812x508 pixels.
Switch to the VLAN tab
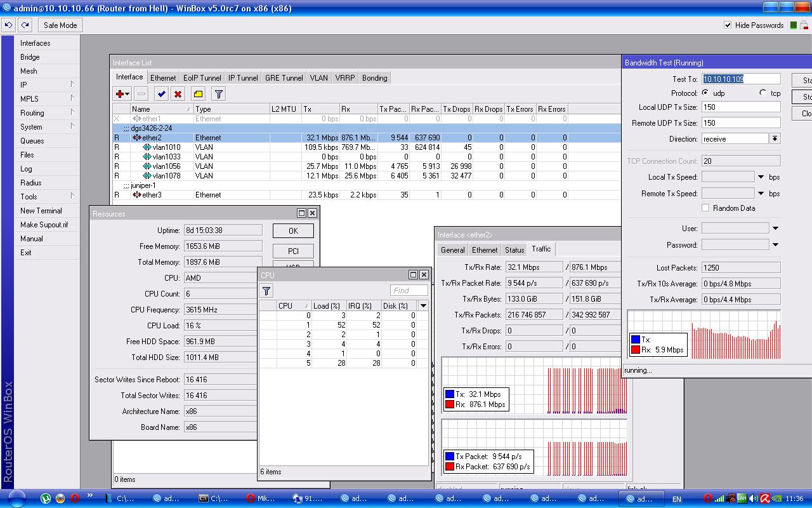point(319,78)
